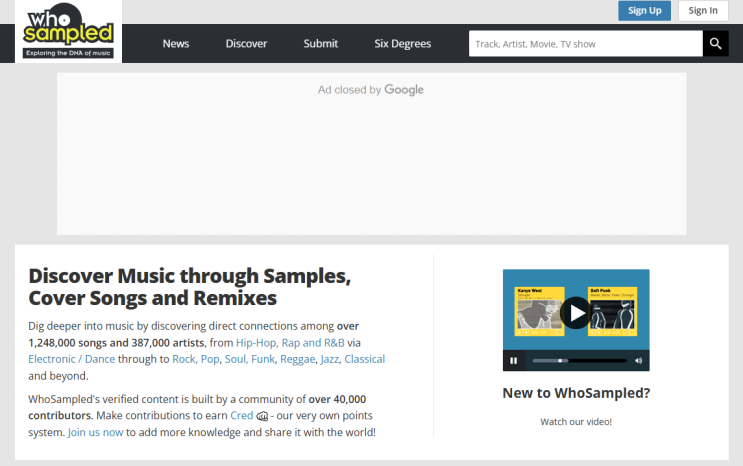Click the New to WhoSampled? heading

576,393
